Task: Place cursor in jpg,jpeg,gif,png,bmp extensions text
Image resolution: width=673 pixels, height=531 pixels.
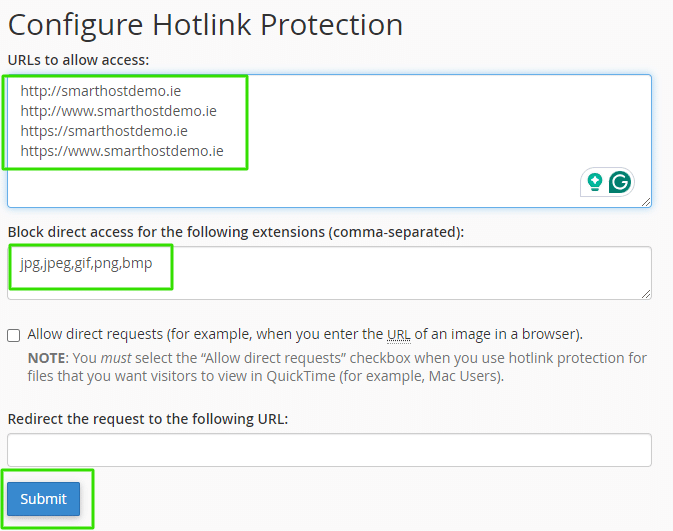Action: (86, 263)
